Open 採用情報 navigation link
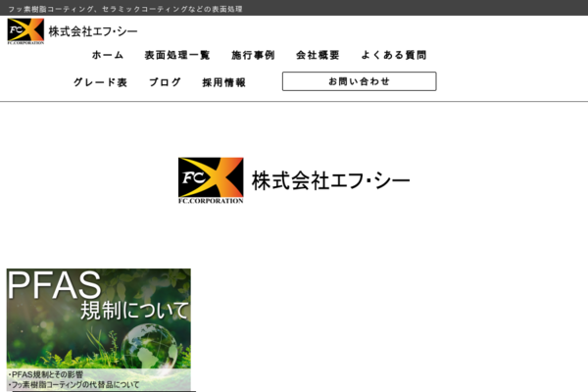Screen dimensions: 588x392 tap(223, 82)
